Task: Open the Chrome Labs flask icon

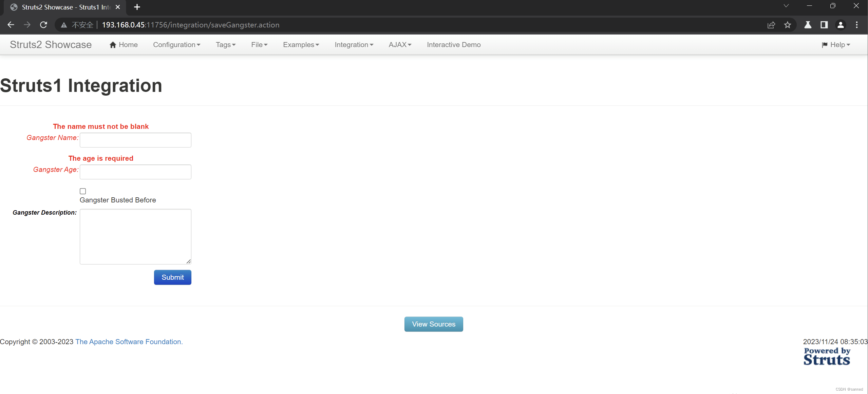Action: (808, 25)
